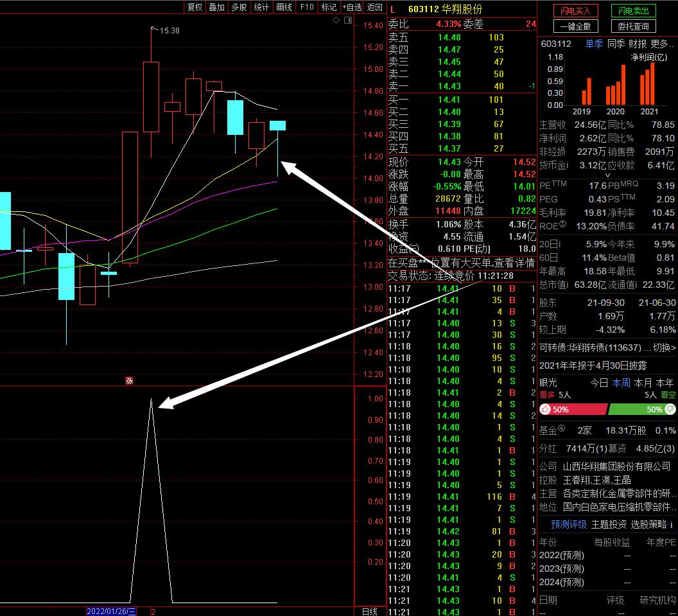Click the 2021 net profit bar group
Screen dimensions: 678x616
pyautogui.click(x=647, y=84)
